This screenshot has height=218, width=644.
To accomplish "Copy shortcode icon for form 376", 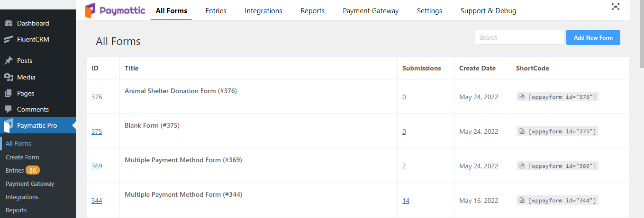I will (x=522, y=97).
